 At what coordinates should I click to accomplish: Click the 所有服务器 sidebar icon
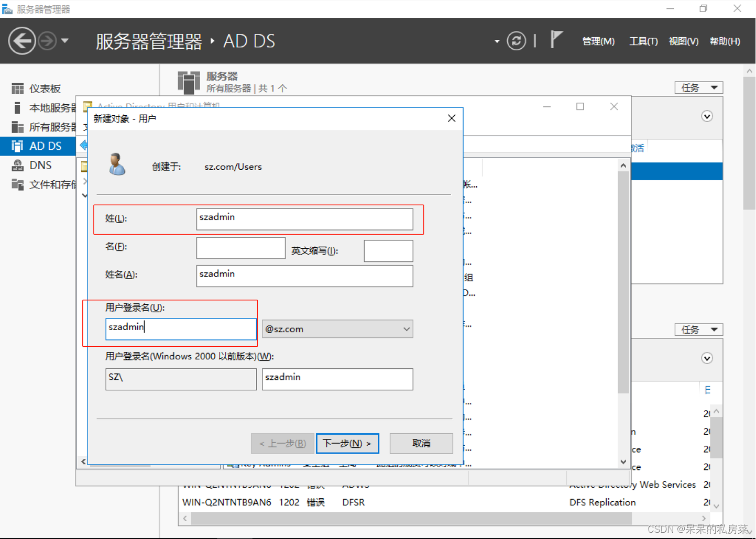click(x=18, y=127)
